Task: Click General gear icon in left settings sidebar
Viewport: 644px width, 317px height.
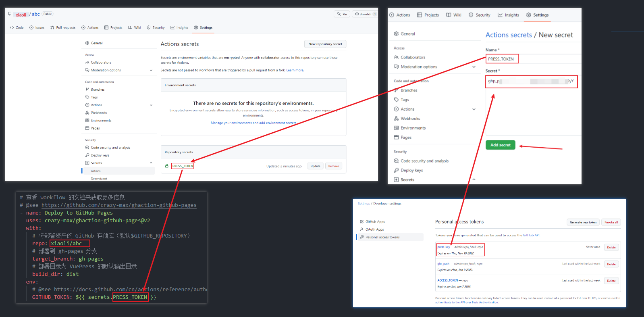Action: coord(87,43)
